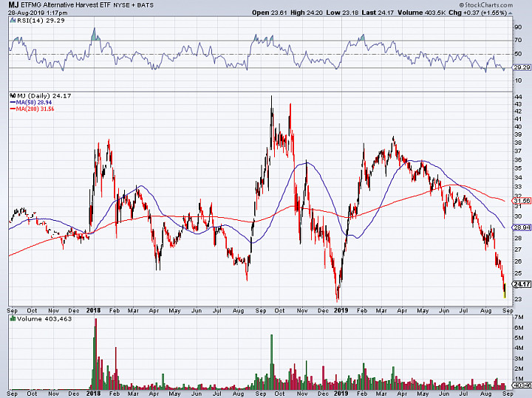Click the High 24.20 value
This screenshot has width=532, height=398.
[307, 13]
